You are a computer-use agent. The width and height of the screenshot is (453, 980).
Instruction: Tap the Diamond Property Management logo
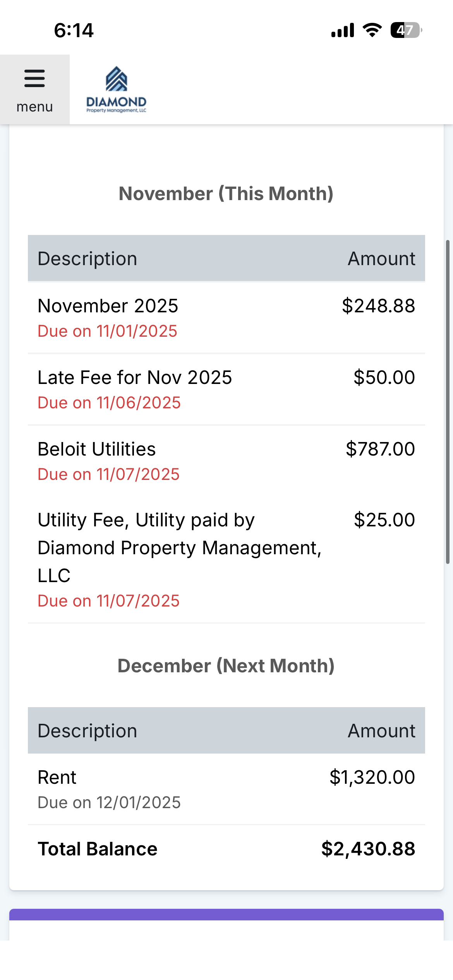(116, 90)
